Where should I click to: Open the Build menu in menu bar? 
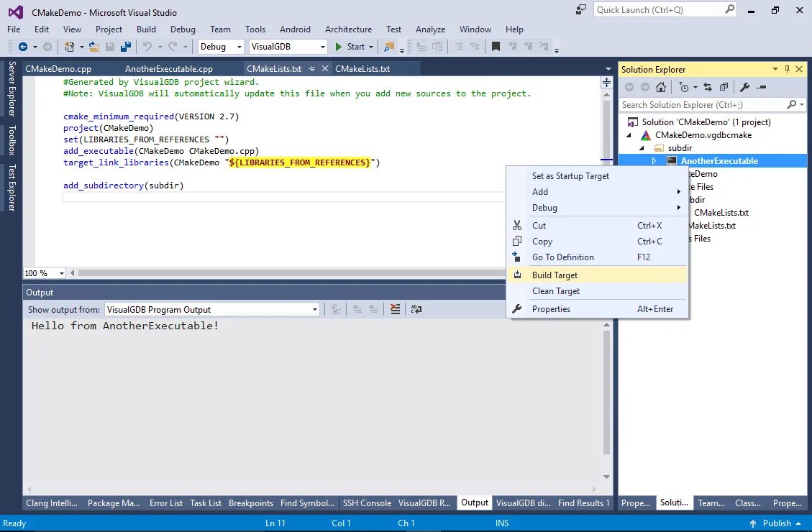click(x=146, y=29)
